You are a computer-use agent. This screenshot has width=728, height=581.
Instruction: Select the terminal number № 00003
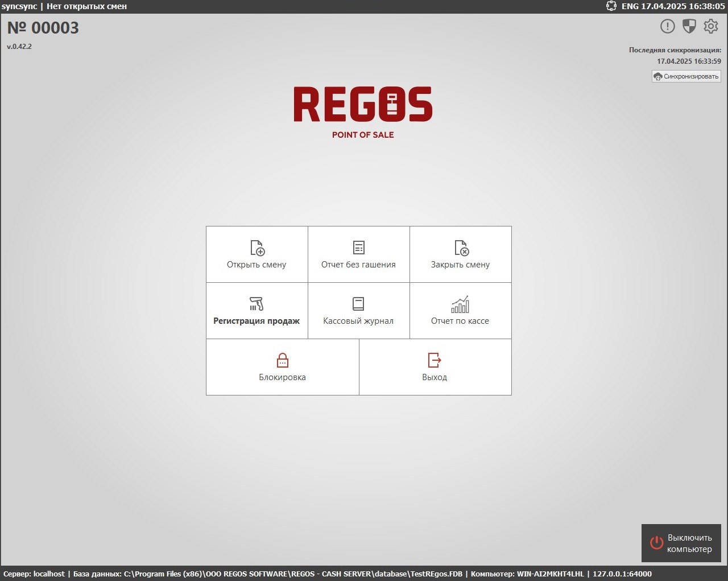point(43,28)
